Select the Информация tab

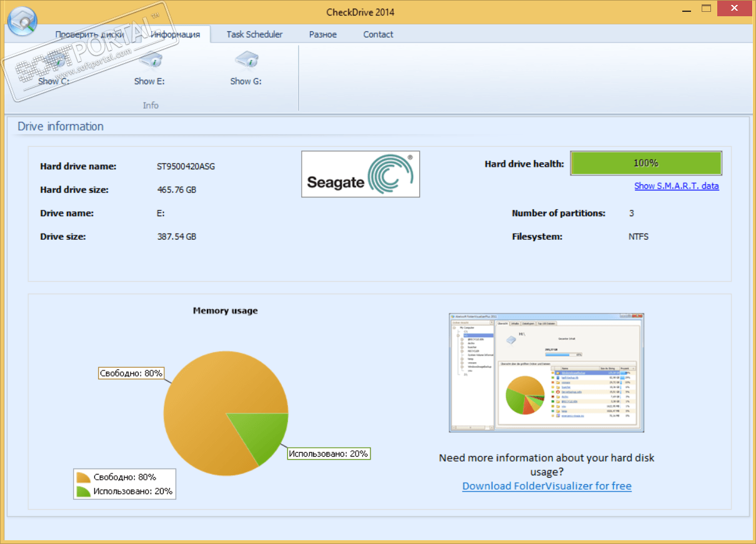175,34
